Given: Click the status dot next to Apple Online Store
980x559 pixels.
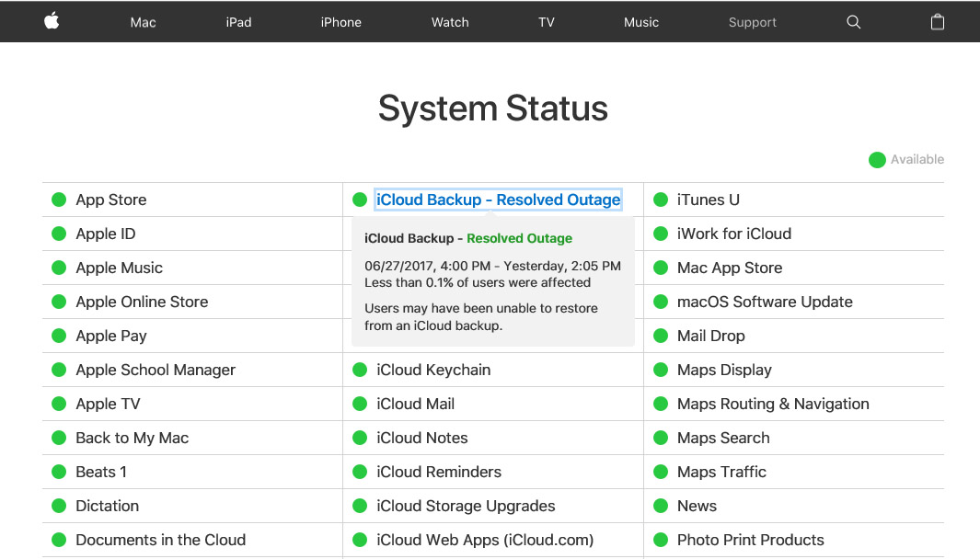Looking at the screenshot, I should pyautogui.click(x=59, y=302).
